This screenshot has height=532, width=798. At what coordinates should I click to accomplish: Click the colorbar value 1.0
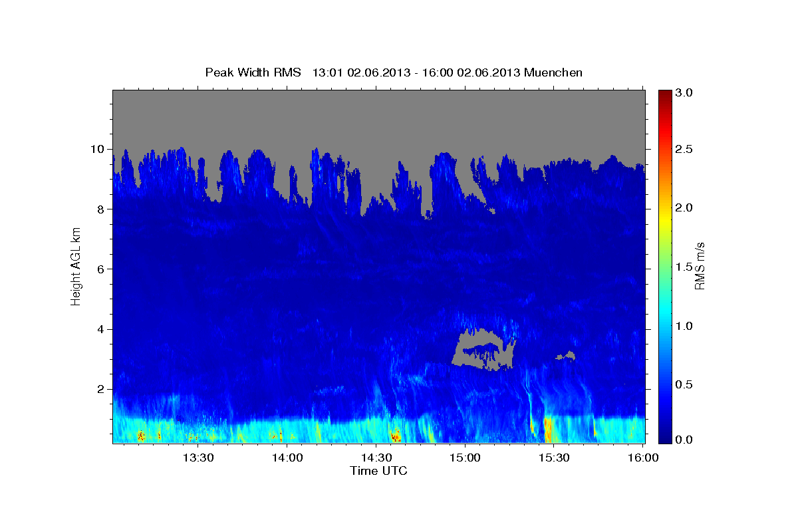coord(685,326)
